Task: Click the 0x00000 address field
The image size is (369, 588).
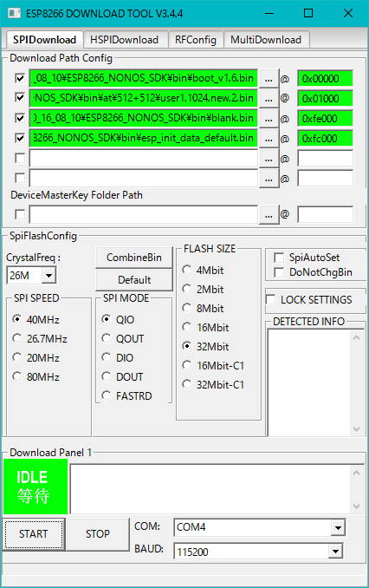Action: pyautogui.click(x=325, y=79)
